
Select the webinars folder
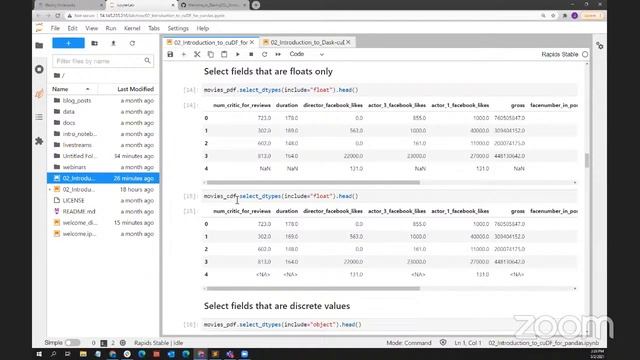pyautogui.click(x=103, y=167)
